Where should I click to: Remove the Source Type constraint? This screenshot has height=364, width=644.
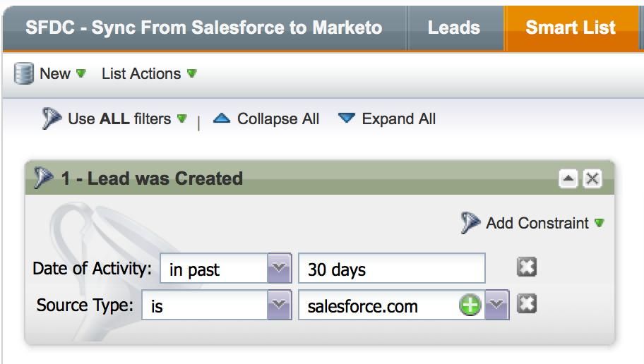[x=526, y=305]
